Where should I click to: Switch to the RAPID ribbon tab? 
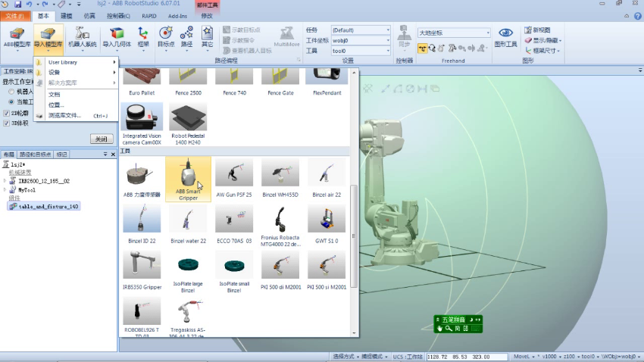pos(148,16)
